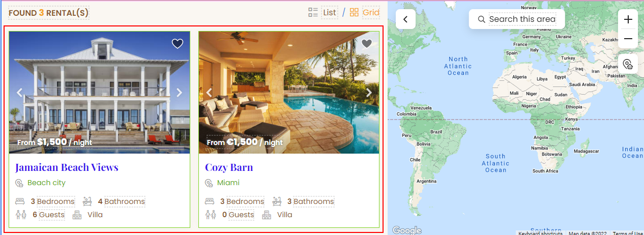Click the Grid view icon
Screen dimensions: 644x235
[354, 12]
